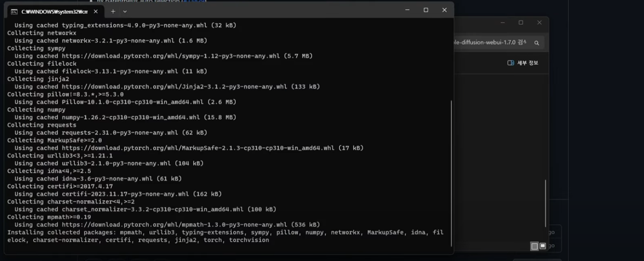Click the search magnifier in File Explorer

click(537, 42)
